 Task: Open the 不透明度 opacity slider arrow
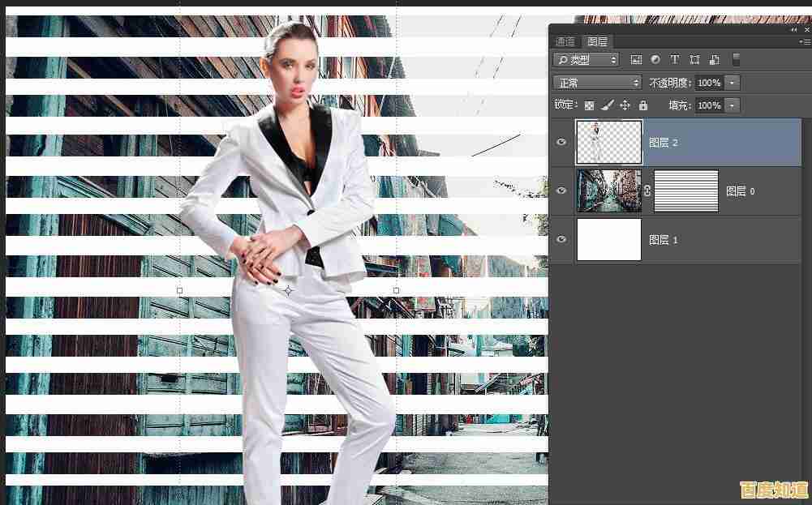733,83
